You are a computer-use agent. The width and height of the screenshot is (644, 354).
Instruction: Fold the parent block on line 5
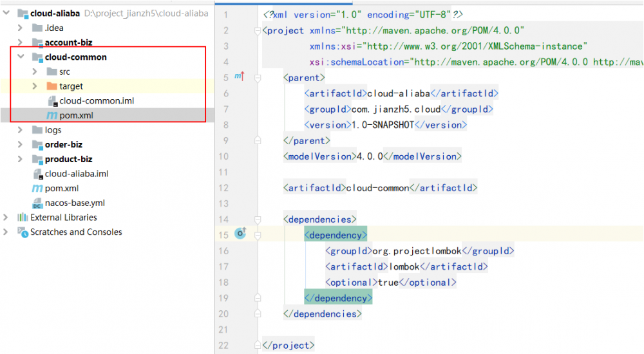257,77
